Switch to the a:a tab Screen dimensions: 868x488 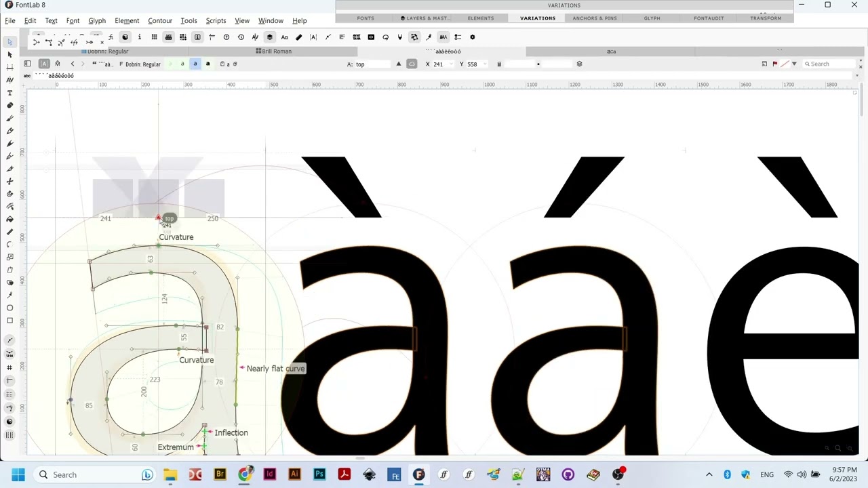click(611, 52)
